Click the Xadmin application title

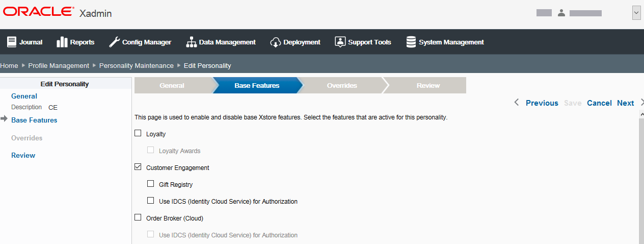96,14
